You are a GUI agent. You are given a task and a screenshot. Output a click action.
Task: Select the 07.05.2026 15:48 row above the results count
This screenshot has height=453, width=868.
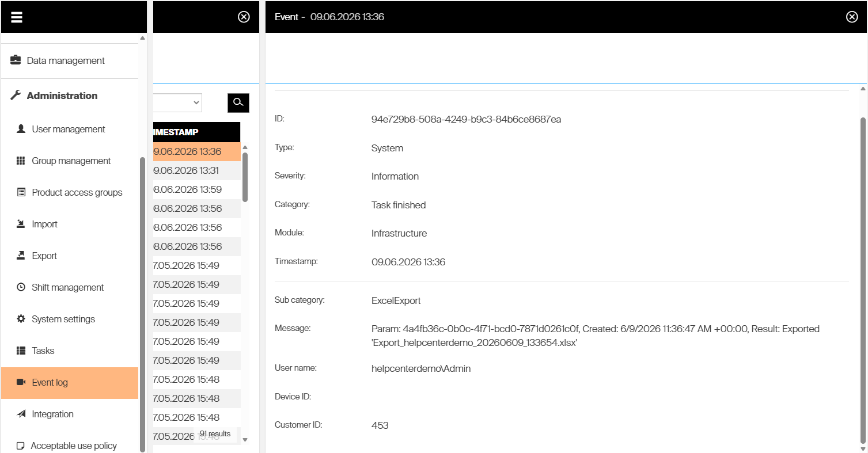point(196,417)
